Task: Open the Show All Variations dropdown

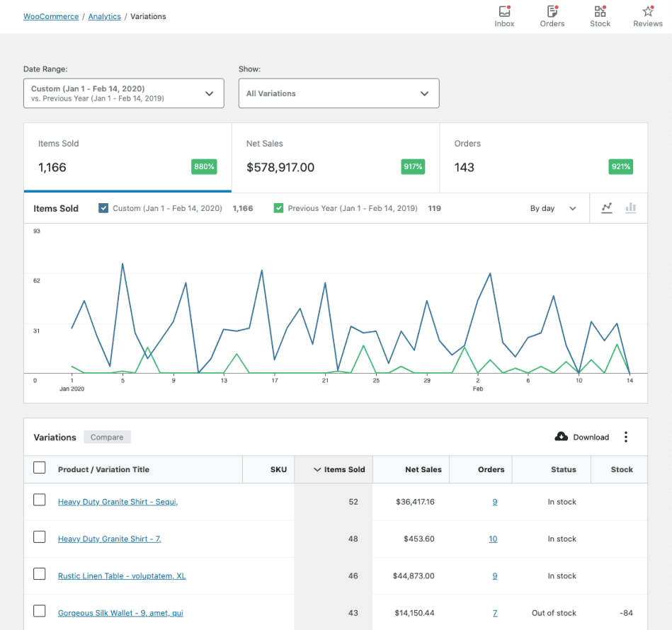Action: (338, 93)
